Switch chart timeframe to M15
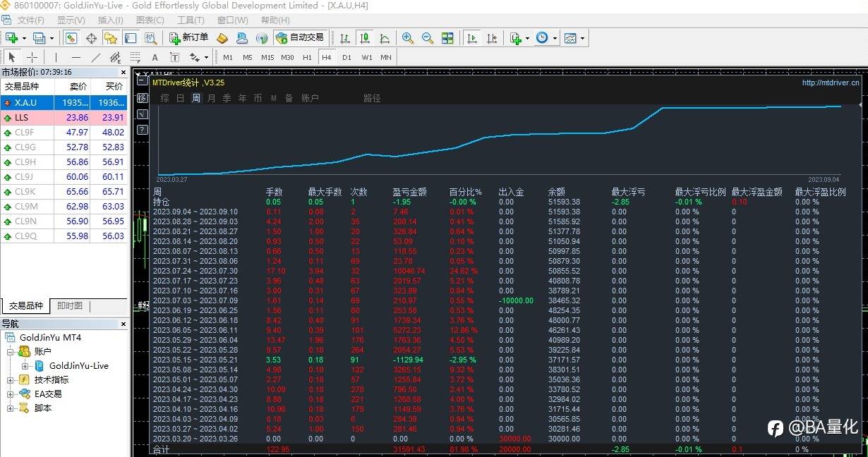Image resolution: width=868 pixels, height=457 pixels. click(x=267, y=57)
